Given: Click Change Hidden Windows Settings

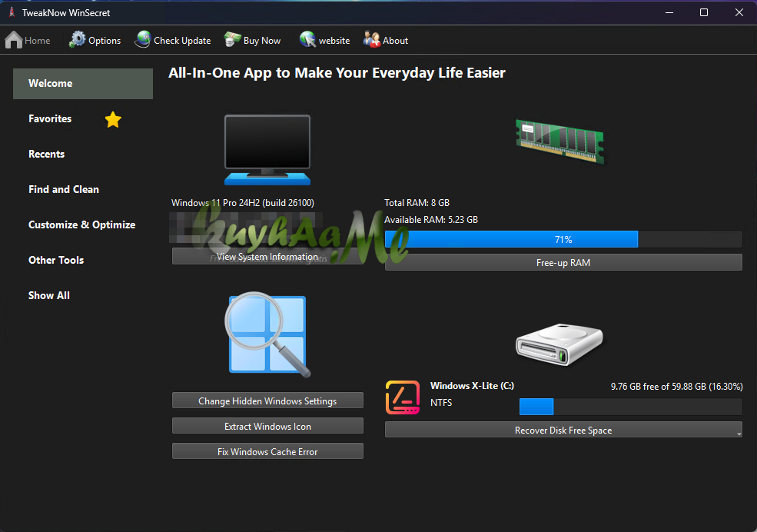Looking at the screenshot, I should (x=267, y=401).
